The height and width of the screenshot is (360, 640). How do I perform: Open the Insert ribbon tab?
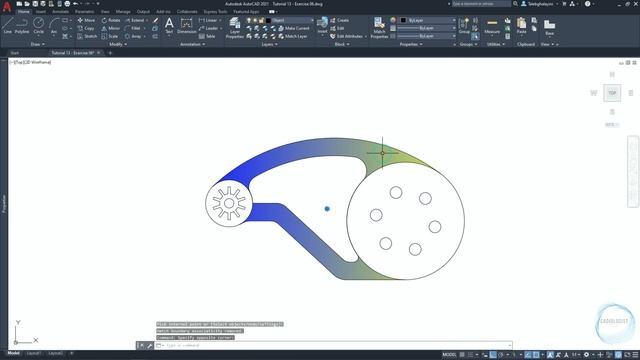[x=41, y=12]
